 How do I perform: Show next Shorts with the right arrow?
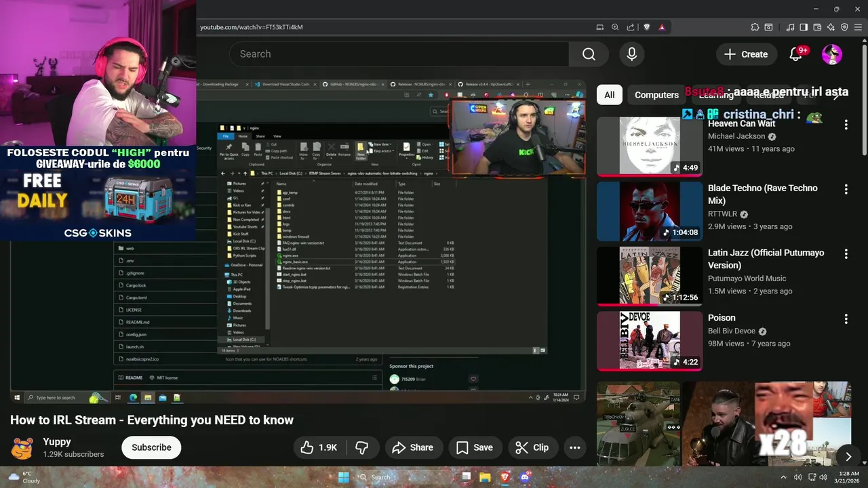tap(848, 457)
